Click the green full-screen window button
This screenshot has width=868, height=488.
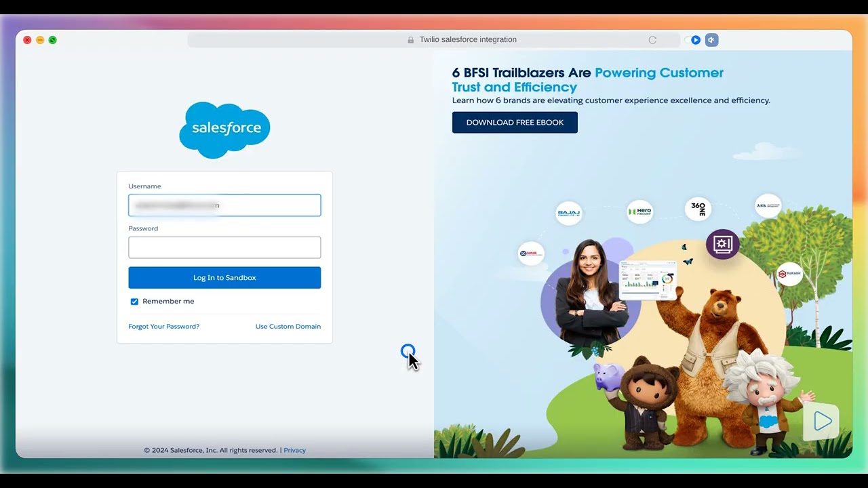tap(52, 40)
